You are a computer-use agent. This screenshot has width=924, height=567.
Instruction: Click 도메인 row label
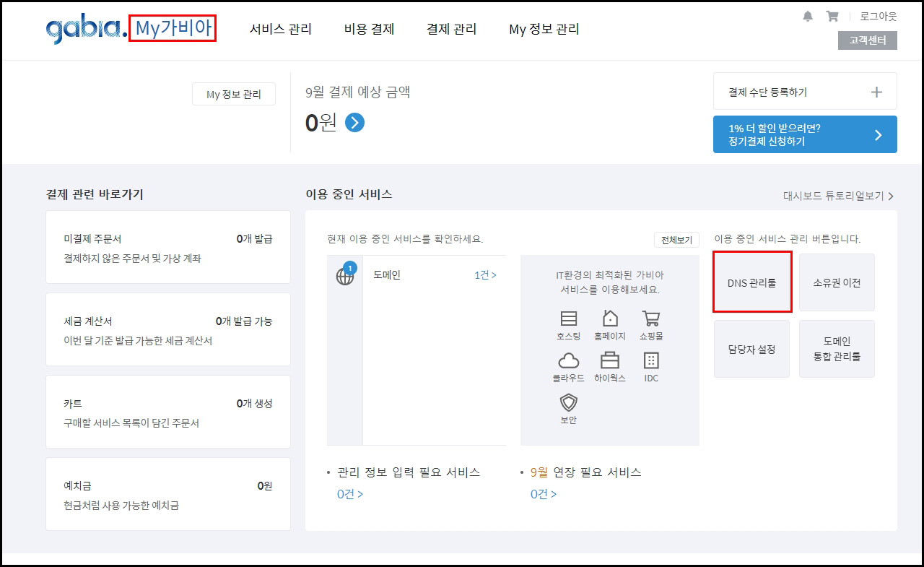[x=387, y=275]
